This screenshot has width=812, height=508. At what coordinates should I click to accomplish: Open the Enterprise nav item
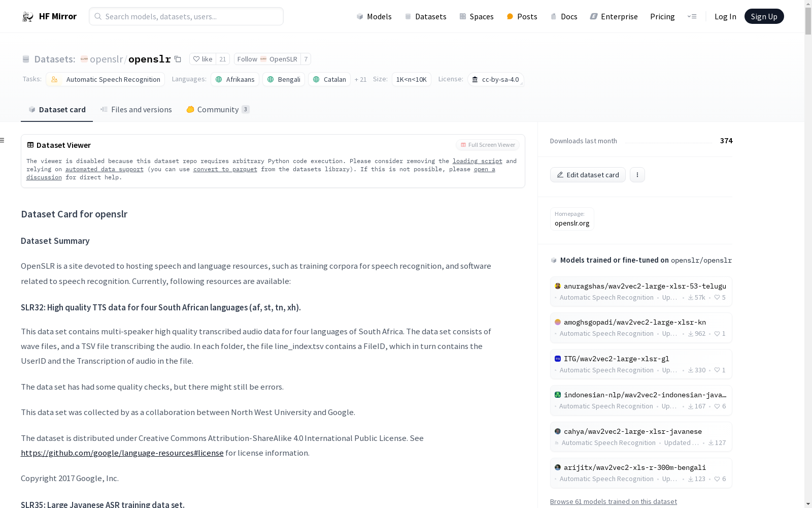pyautogui.click(x=614, y=17)
